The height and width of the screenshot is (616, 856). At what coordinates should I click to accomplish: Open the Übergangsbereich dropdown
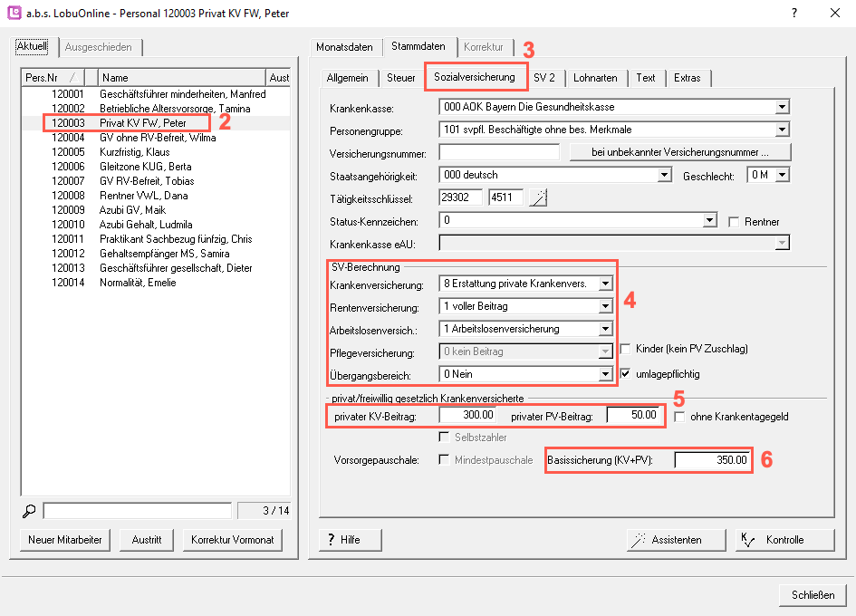(605, 374)
